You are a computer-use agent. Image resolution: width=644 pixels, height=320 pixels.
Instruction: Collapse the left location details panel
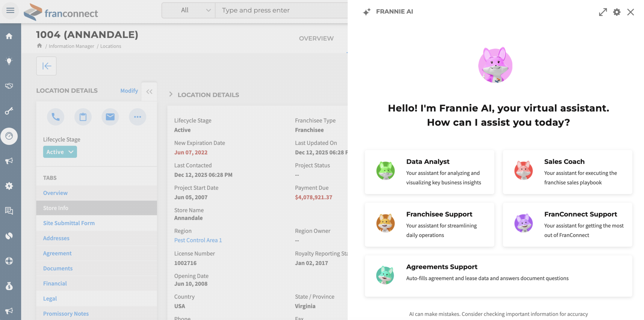pos(149,92)
